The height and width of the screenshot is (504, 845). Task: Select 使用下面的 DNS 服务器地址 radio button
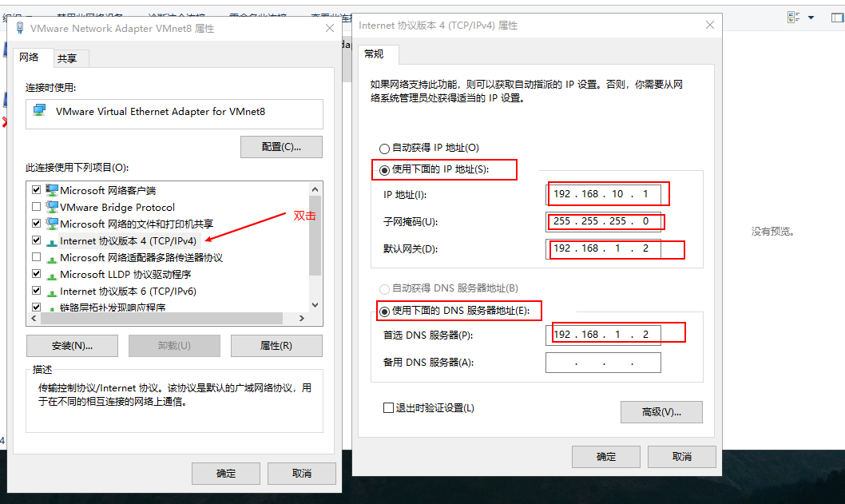(384, 311)
